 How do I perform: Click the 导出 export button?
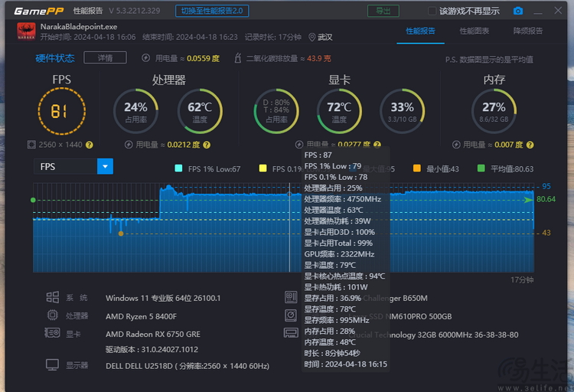tap(383, 11)
